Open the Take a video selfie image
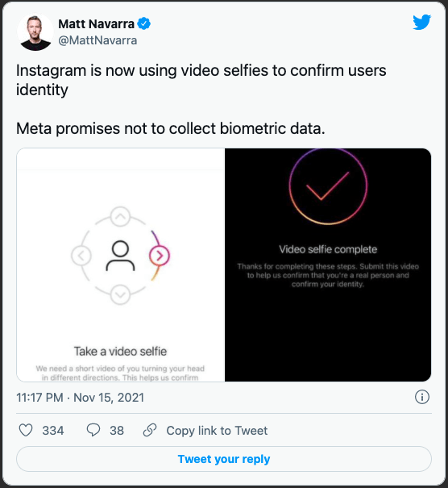This screenshot has width=448, height=488. point(121,265)
